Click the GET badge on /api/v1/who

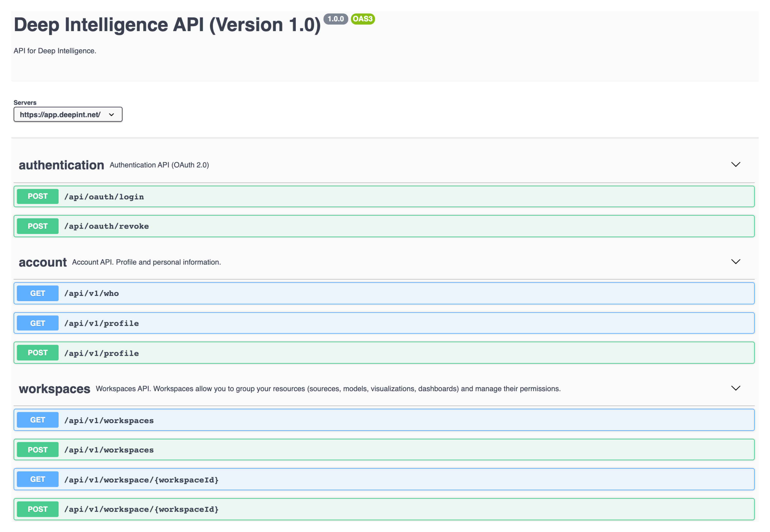38,293
